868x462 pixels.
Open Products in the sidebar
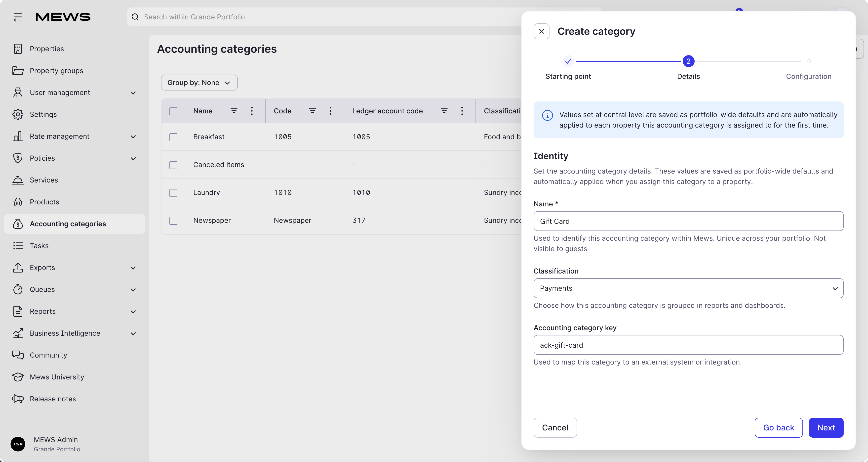[75, 202]
